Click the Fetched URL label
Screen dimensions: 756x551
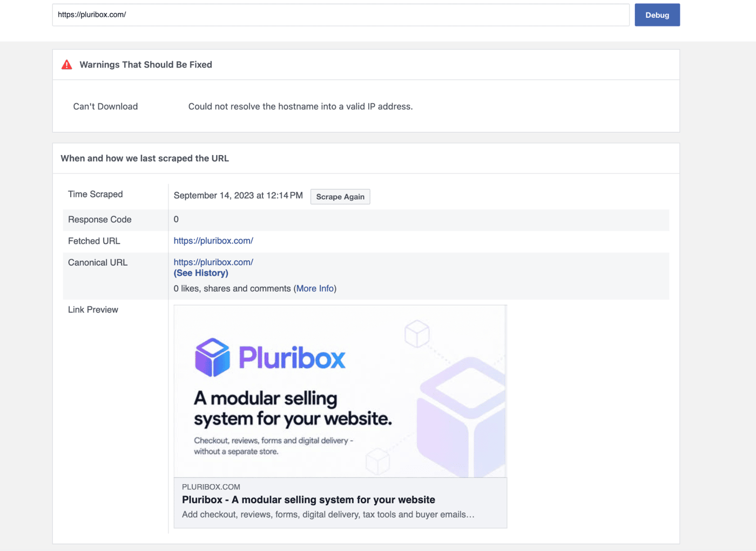(94, 241)
